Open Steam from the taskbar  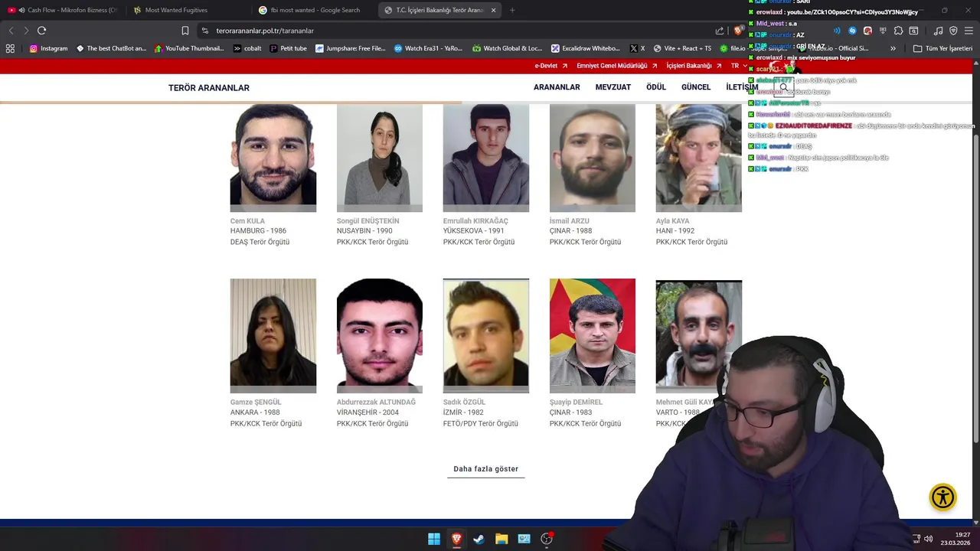click(x=479, y=539)
